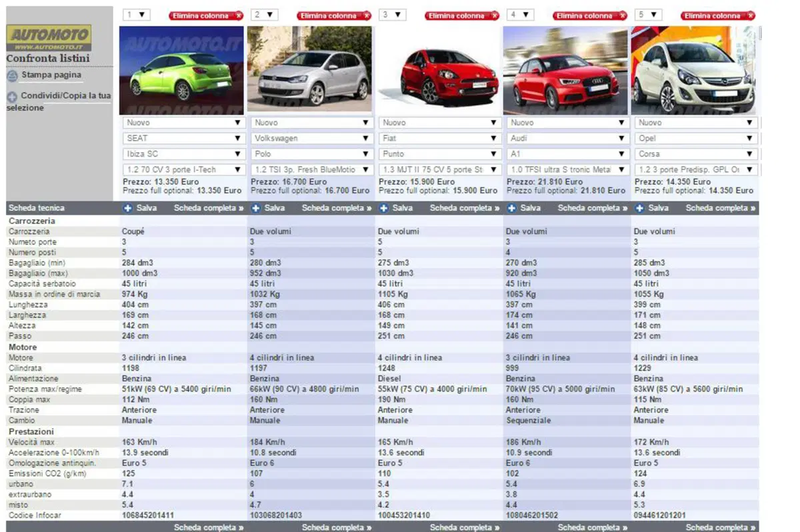The width and height of the screenshot is (800, 532).
Task: Open the bottom Scheda completa link under SEAT column
Action: (209, 527)
